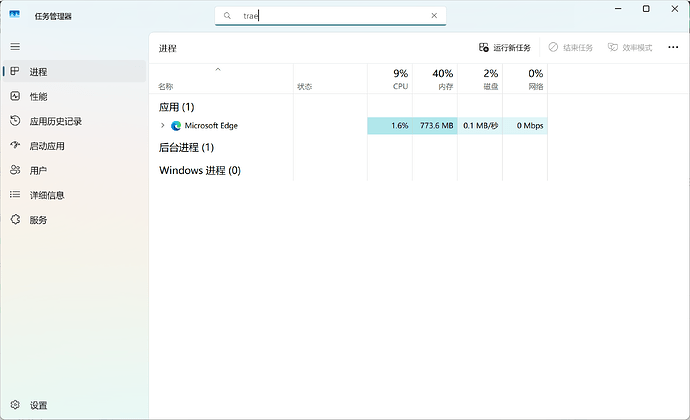Screen dimensions: 690x420
Task: Minimize the Task Manager window
Action: point(618,9)
